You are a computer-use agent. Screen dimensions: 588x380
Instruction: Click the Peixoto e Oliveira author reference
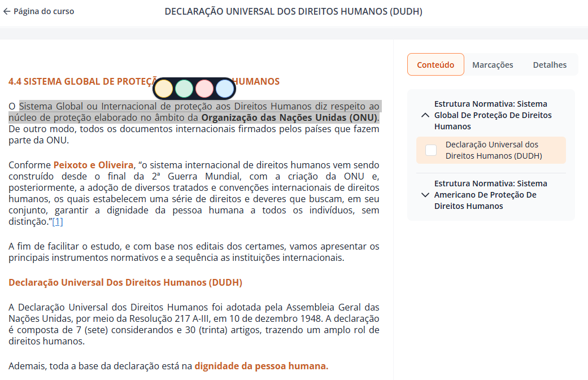(94, 165)
